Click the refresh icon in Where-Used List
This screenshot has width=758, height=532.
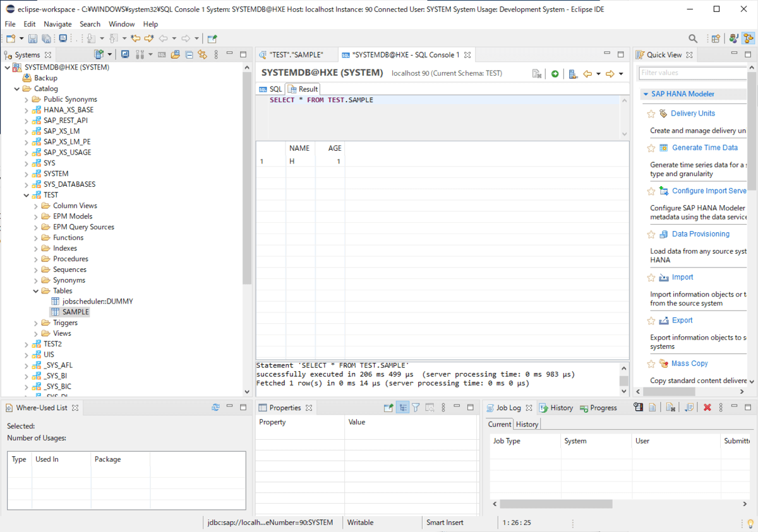point(215,408)
